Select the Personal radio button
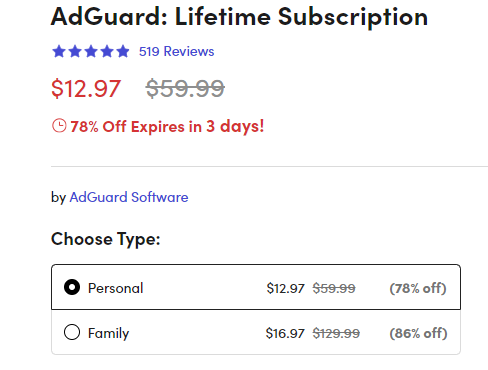The image size is (488, 370). 72,287
